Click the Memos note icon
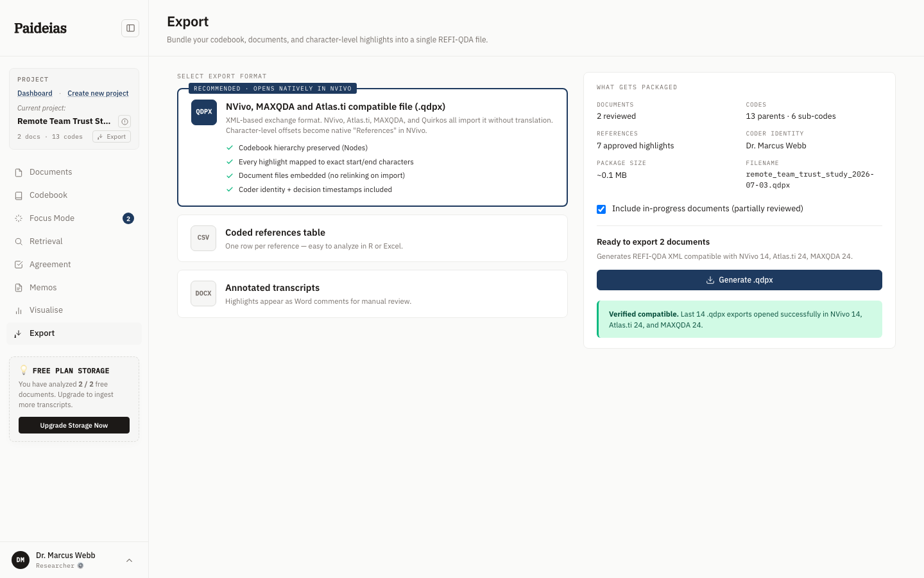Screen dimensions: 924x578 [x=19, y=288]
